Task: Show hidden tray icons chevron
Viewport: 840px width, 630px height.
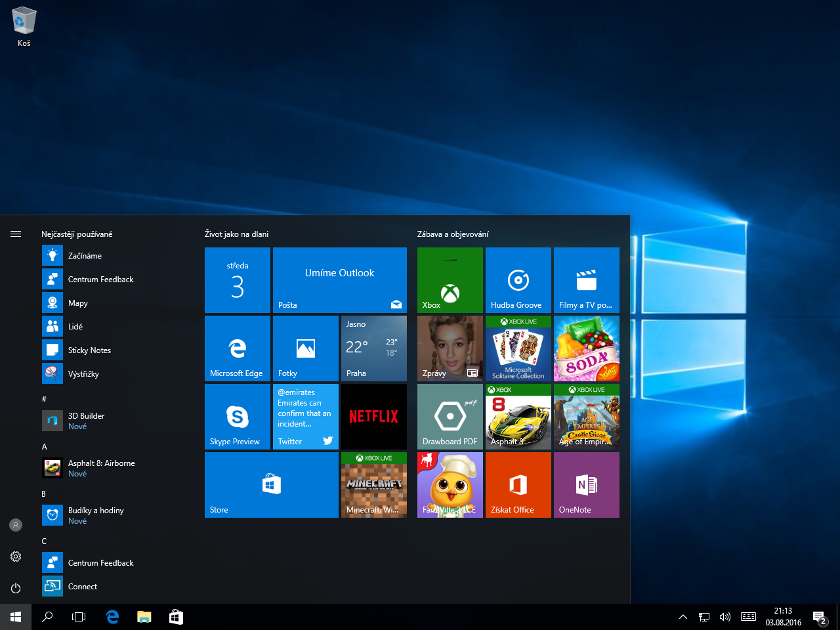Action: coord(683,617)
